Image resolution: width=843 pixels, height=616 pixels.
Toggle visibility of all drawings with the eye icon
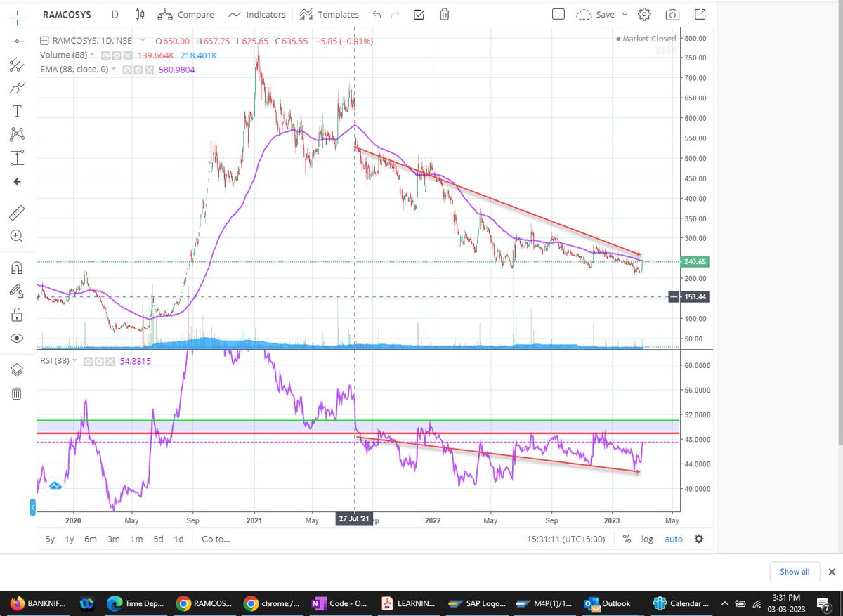17,338
